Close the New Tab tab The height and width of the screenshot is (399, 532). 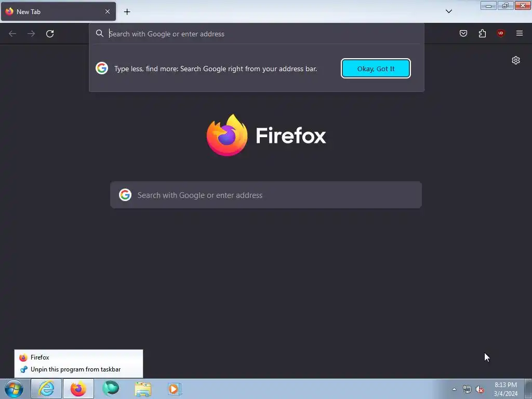click(108, 11)
